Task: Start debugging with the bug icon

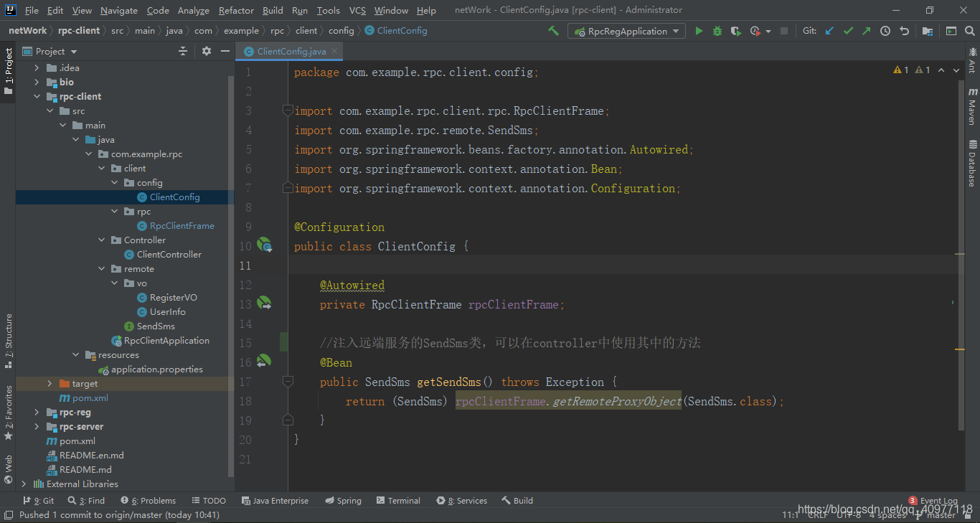Action: pos(717,31)
